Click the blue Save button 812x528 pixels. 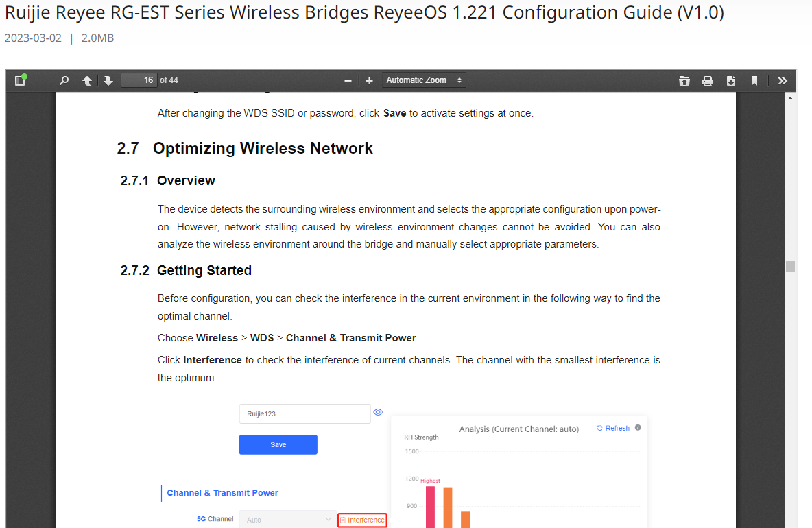point(278,444)
